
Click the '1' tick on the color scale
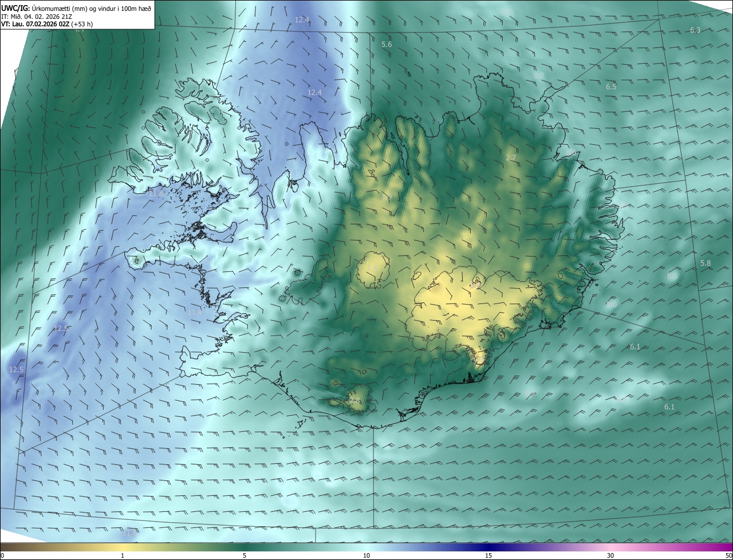click(123, 555)
